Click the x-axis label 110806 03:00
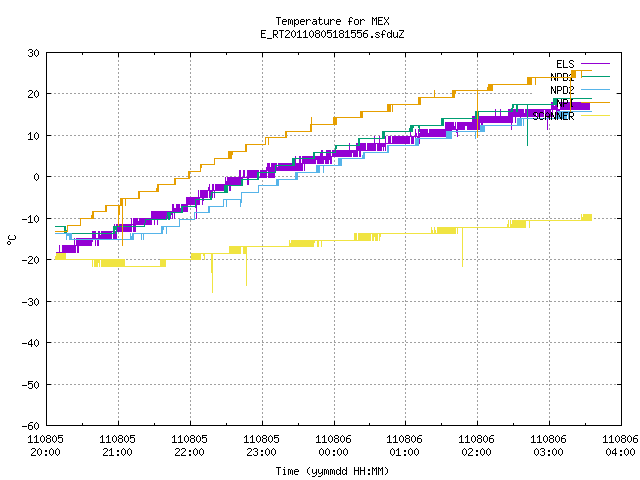Viewport: 640px width, 480px height. (x=548, y=446)
